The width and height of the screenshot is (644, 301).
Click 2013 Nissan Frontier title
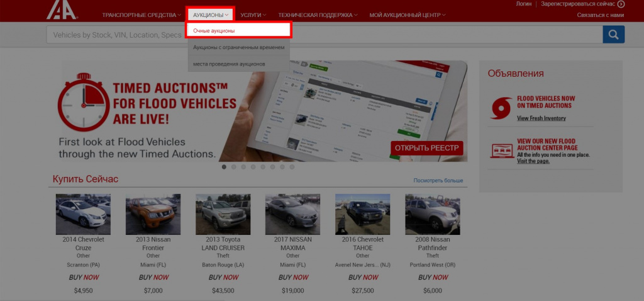(153, 244)
